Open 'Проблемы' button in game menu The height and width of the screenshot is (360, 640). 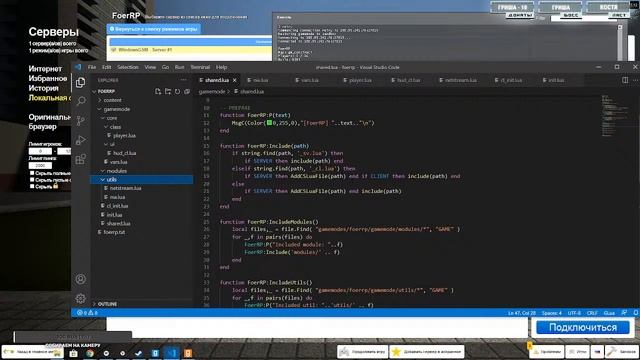[x=547, y=351]
